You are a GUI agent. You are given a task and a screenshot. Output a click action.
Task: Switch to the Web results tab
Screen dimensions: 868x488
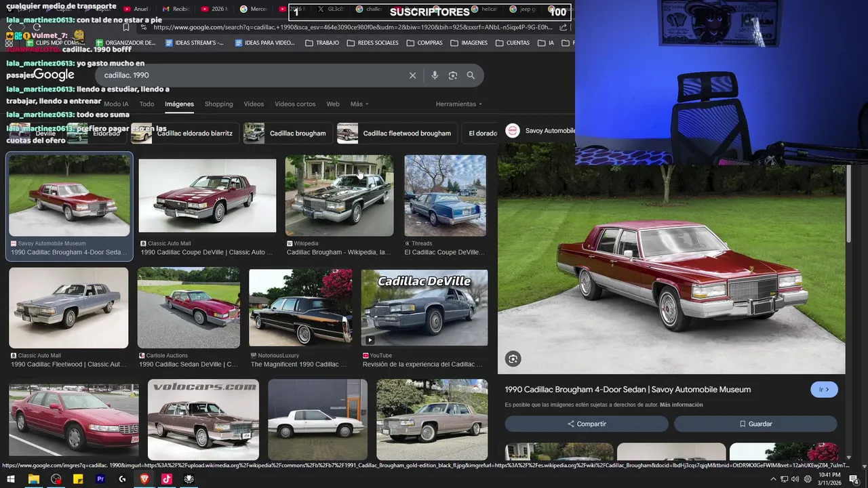(333, 104)
